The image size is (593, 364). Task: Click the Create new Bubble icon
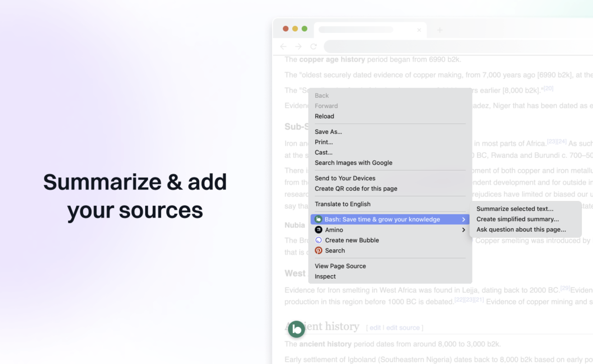point(318,240)
